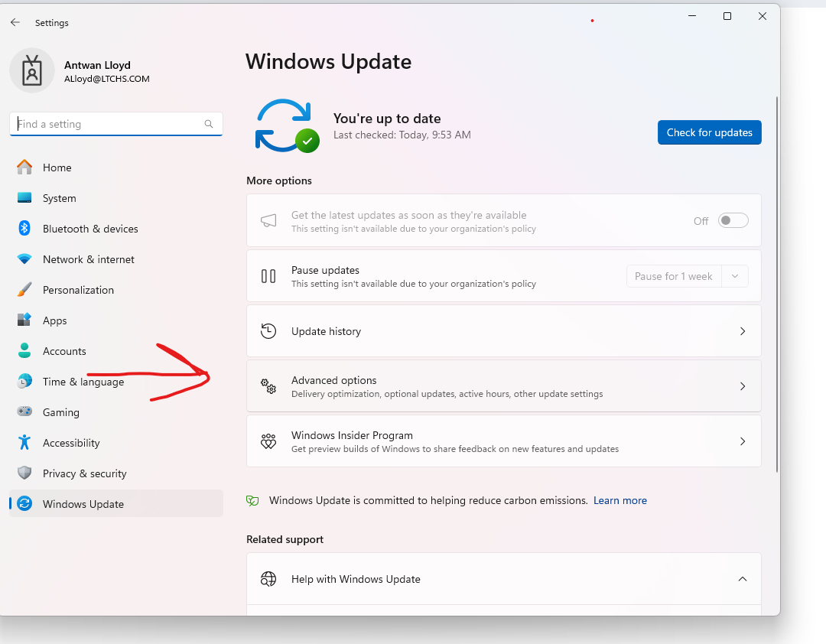Click the Learn more link
Screen dimensions: 826x644
coord(620,501)
